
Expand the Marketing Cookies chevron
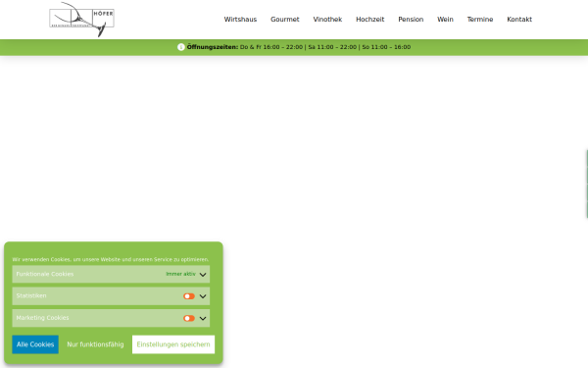tap(203, 318)
